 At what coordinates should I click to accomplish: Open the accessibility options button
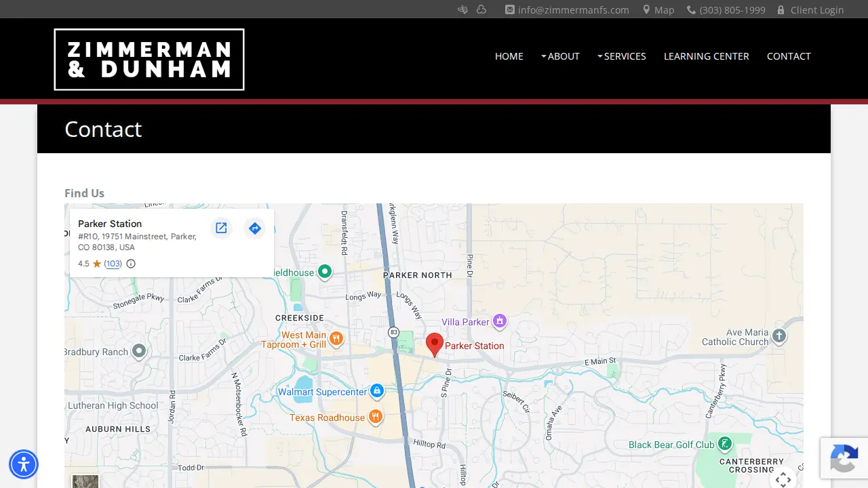click(x=24, y=464)
